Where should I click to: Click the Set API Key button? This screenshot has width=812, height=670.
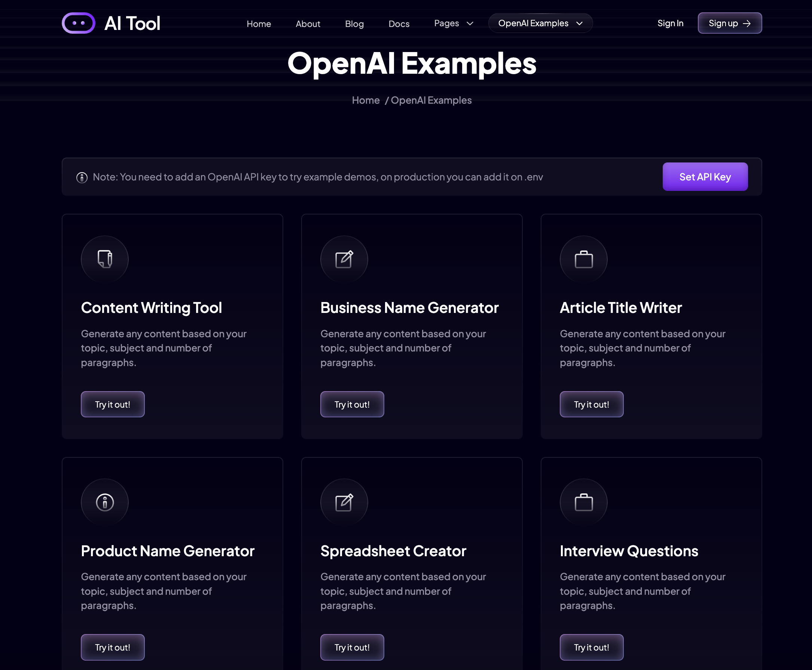tap(705, 177)
